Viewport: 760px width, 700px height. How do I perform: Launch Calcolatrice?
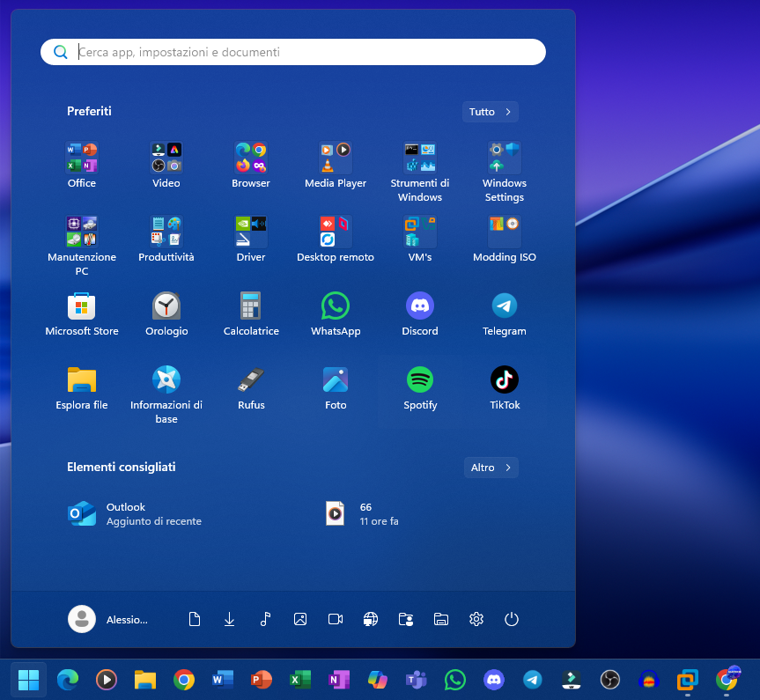(x=251, y=313)
